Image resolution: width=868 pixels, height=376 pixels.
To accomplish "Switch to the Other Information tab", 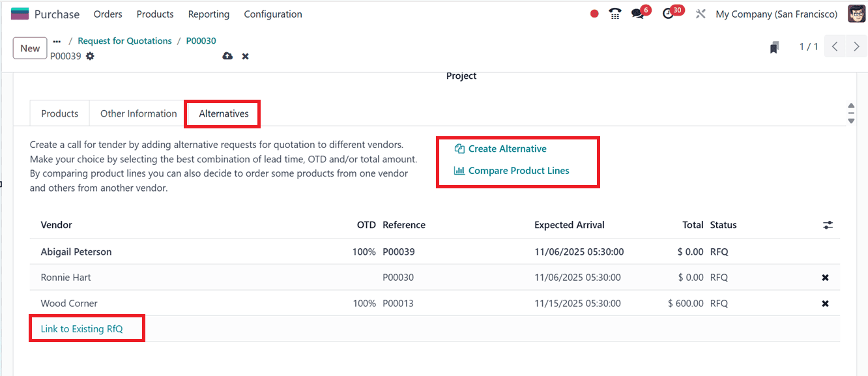I will pos(137,113).
